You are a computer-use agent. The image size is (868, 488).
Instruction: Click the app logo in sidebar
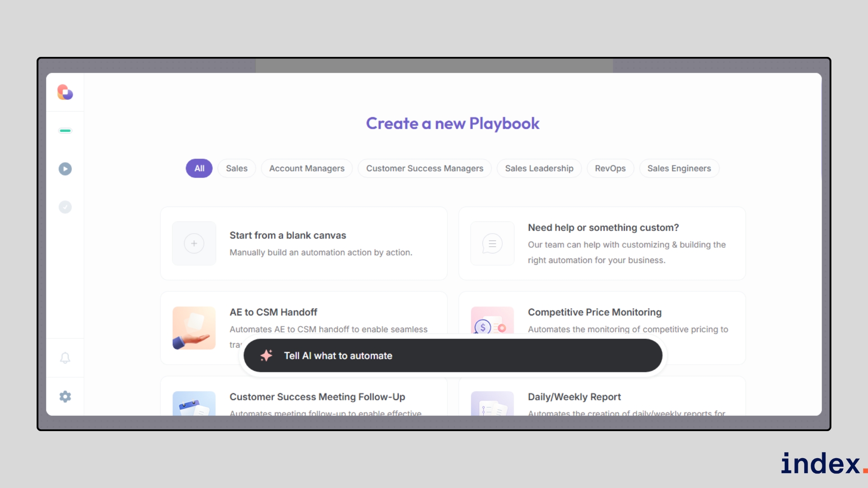65,92
